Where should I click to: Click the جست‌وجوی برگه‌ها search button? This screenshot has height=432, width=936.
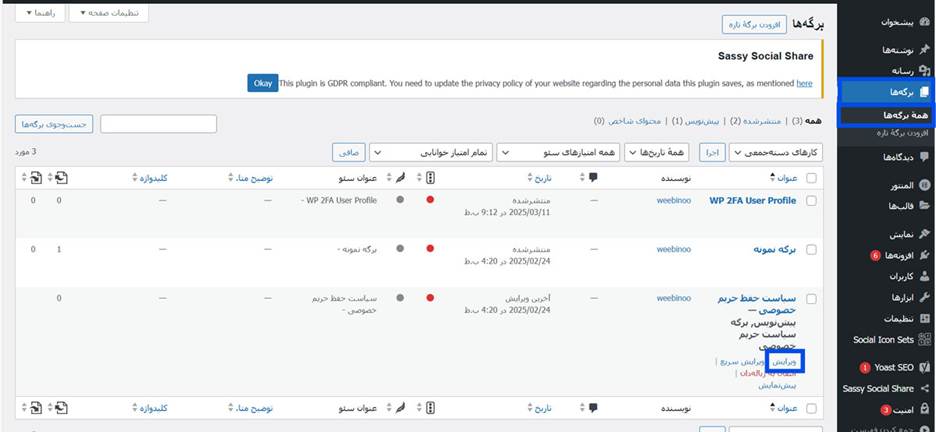pyautogui.click(x=54, y=124)
